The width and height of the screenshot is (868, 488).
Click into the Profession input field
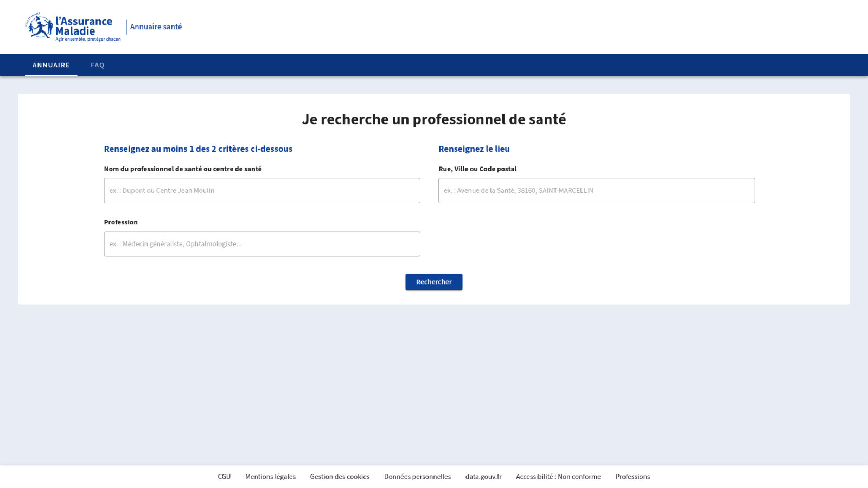point(262,244)
